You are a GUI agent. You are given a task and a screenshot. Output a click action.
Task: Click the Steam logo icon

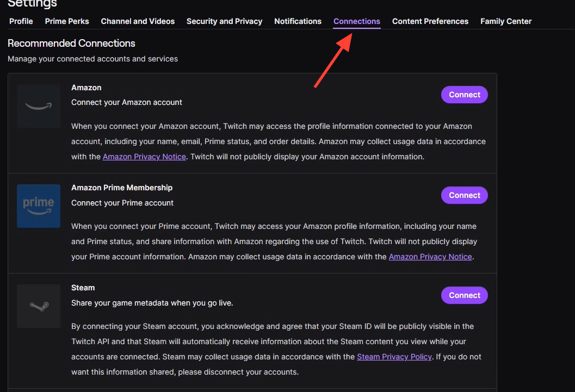point(39,306)
